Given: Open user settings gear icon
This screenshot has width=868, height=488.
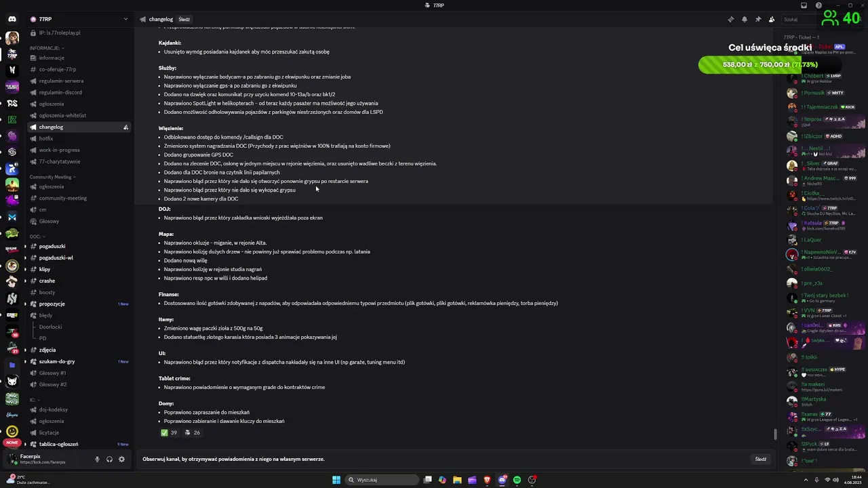Looking at the screenshot, I should point(121,459).
